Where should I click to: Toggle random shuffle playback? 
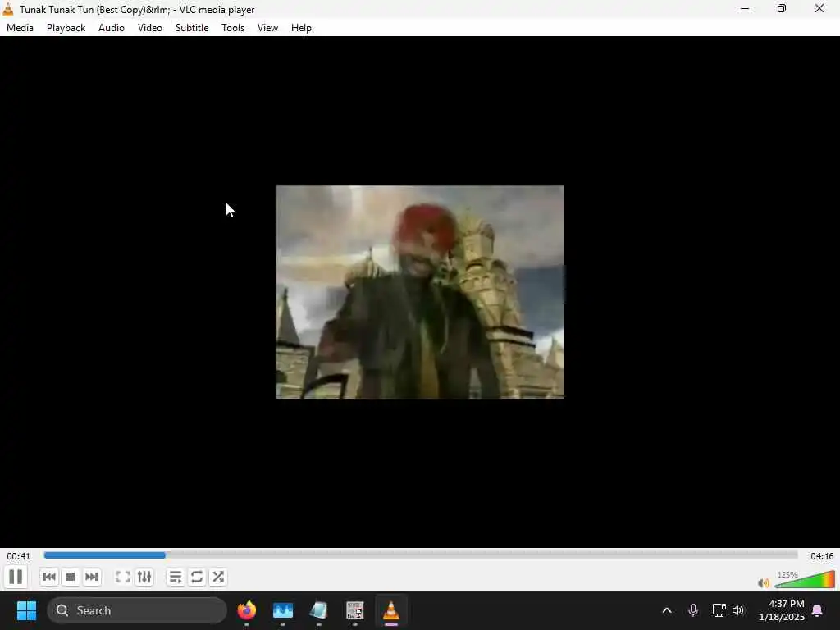coord(218,577)
